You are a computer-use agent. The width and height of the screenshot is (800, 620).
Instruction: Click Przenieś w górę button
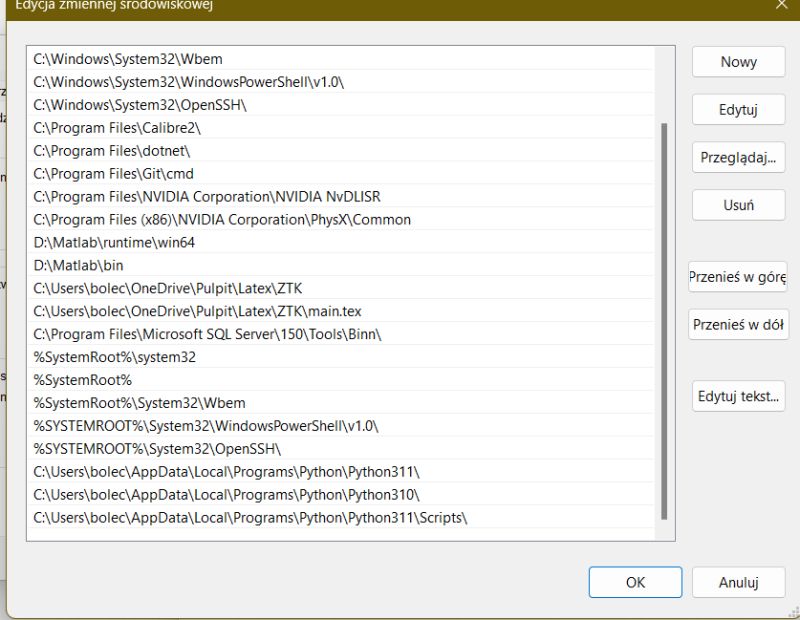pos(737,277)
